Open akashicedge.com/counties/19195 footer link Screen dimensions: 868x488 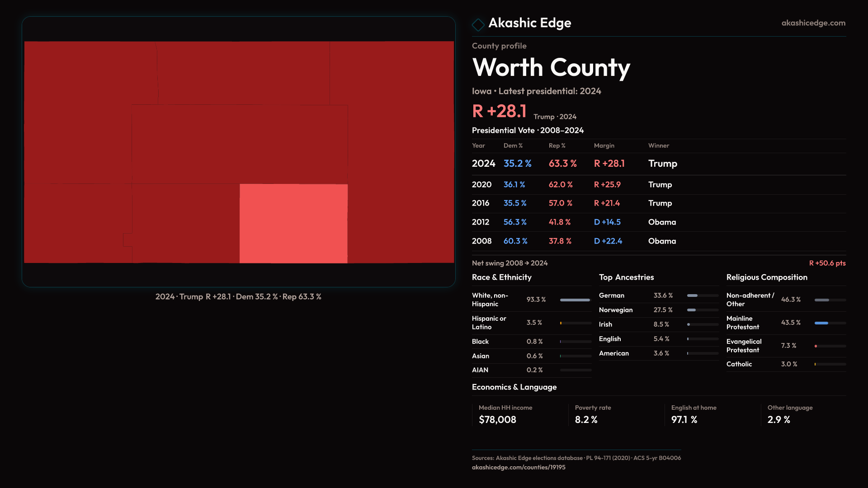pos(518,467)
